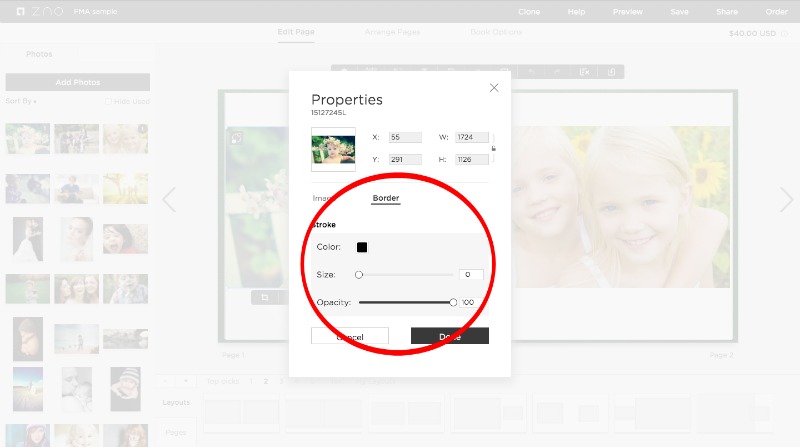
Task: Click Share in the top bar
Action: (727, 12)
